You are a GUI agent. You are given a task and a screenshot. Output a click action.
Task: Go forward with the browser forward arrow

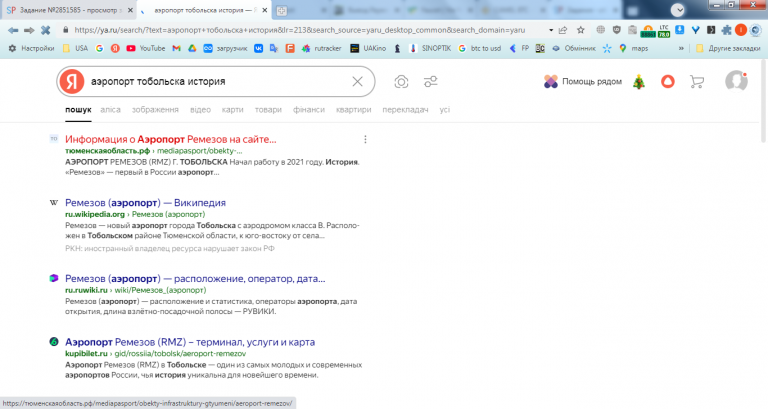[29, 30]
